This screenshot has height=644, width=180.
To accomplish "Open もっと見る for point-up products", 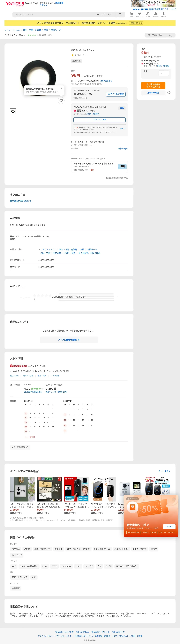I will click(164, 471).
